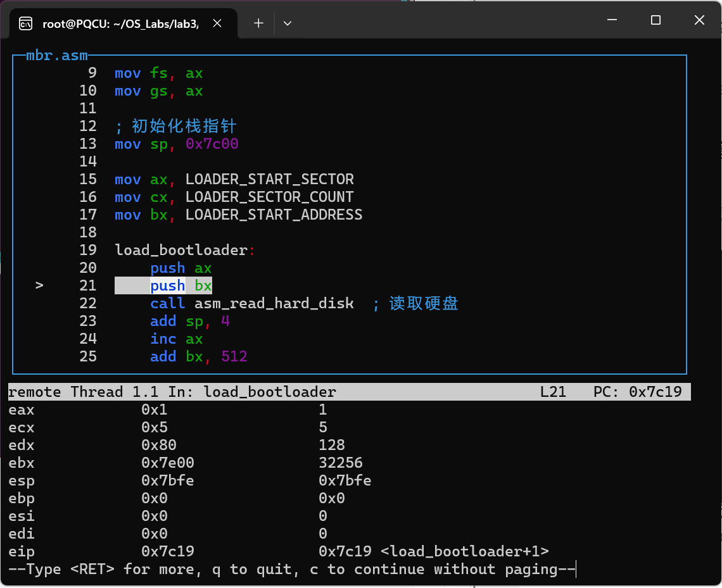
Task: Click line 10 'mov gs, ax'
Action: [159, 91]
